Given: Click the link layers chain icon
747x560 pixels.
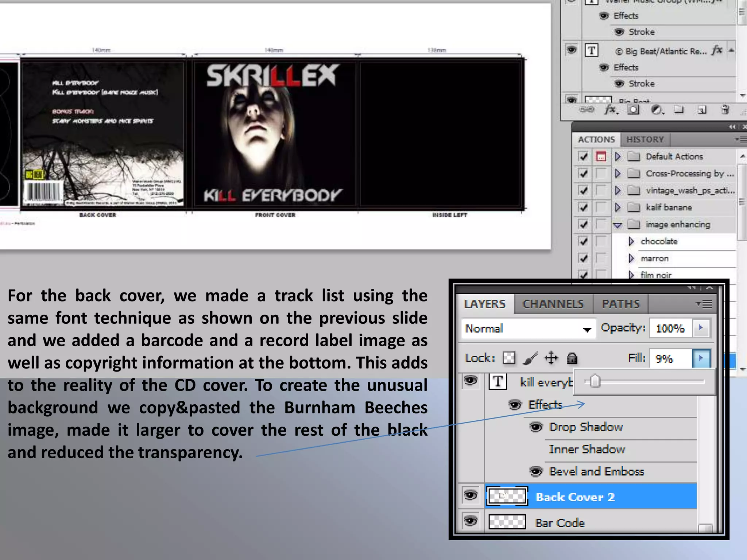Looking at the screenshot, I should click(587, 109).
